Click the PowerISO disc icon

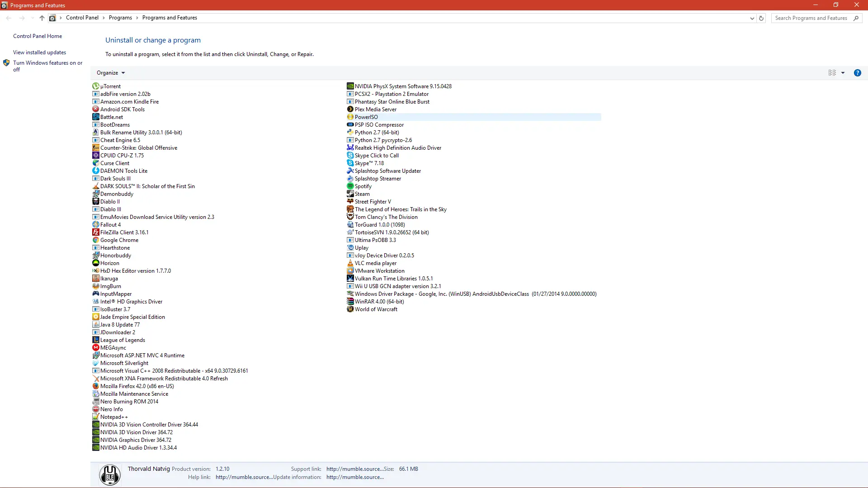coord(350,117)
